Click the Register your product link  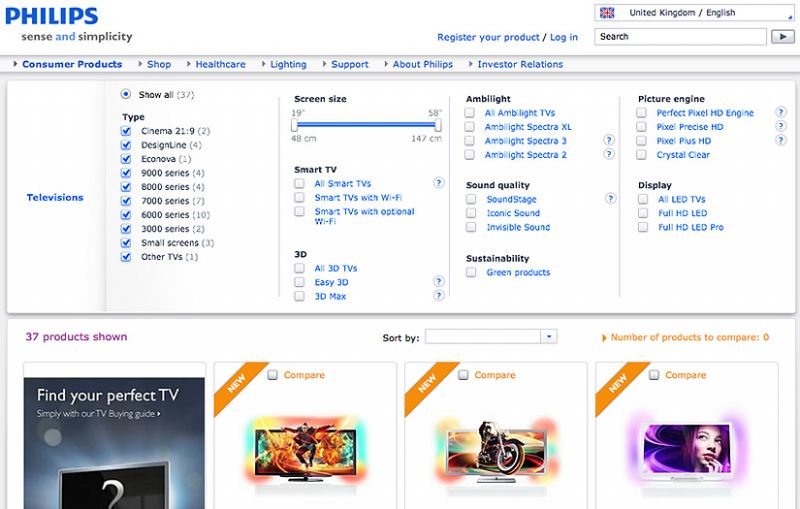488,37
